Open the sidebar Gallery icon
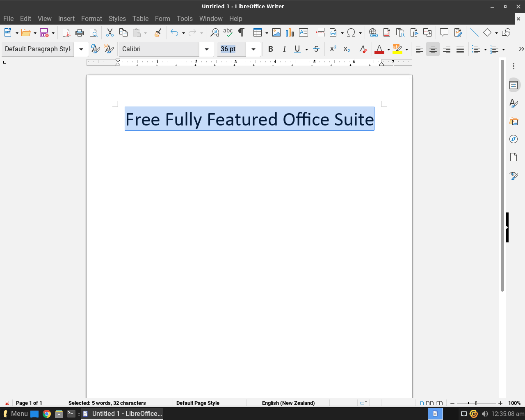525x420 pixels. (x=514, y=121)
